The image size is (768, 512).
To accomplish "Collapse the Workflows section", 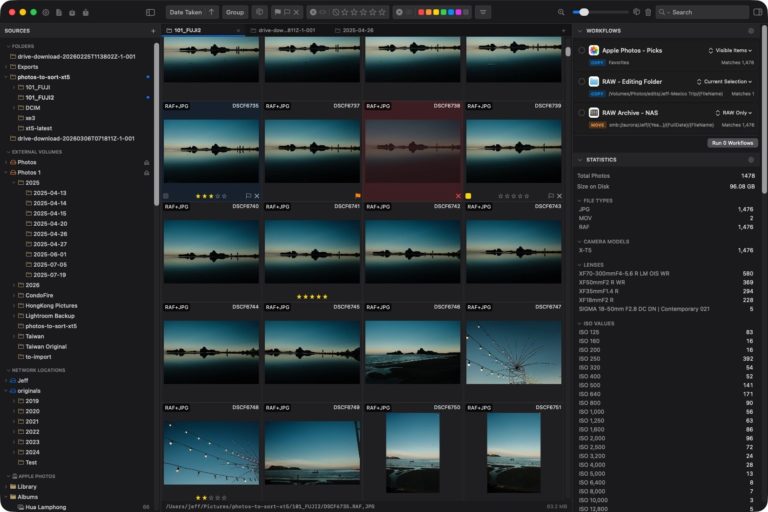I will coord(580,31).
